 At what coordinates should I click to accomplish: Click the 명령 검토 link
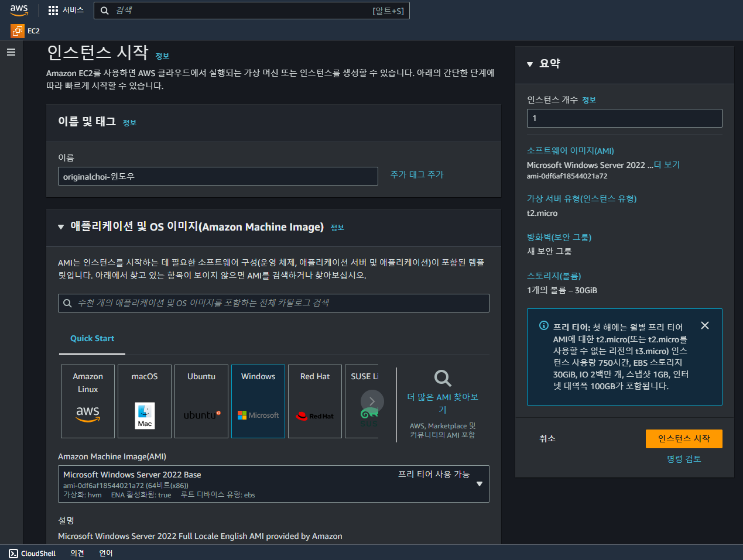pyautogui.click(x=684, y=459)
